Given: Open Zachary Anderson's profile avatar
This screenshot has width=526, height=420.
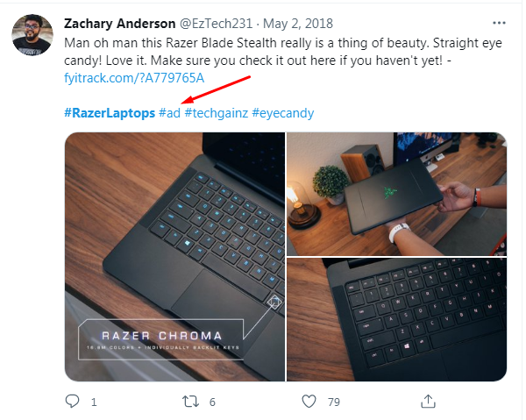Looking at the screenshot, I should click(32, 35).
